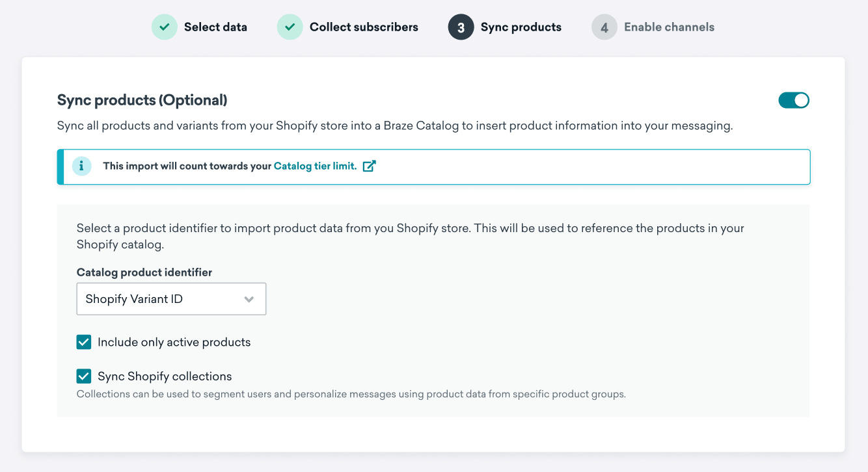Image resolution: width=868 pixels, height=472 pixels.
Task: Click the 'Select a product identifier' instruction text
Action: click(x=411, y=237)
